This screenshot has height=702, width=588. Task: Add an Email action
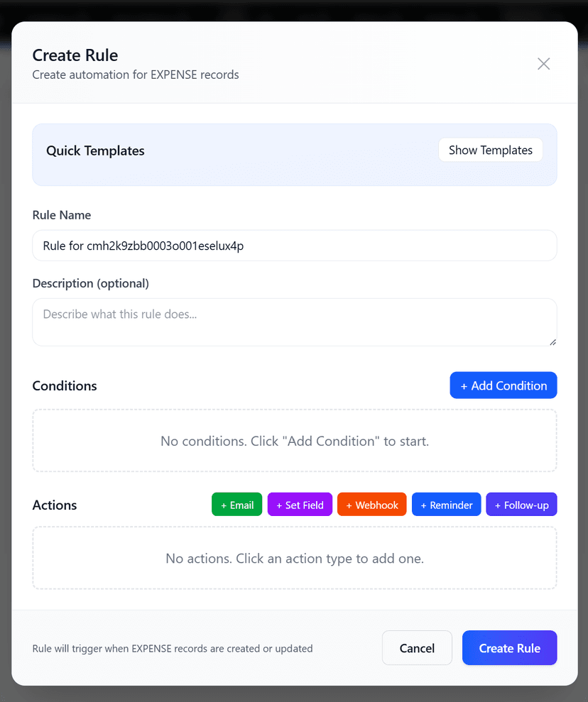(x=236, y=505)
